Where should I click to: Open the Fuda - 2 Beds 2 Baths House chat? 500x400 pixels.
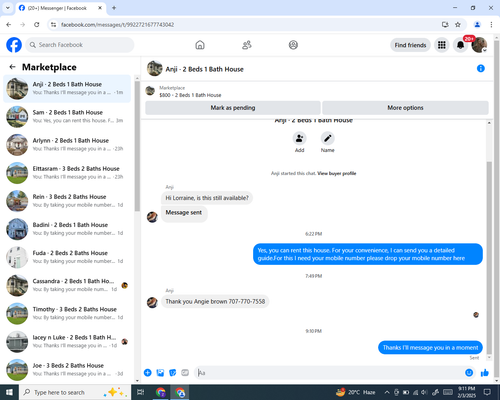click(x=67, y=257)
